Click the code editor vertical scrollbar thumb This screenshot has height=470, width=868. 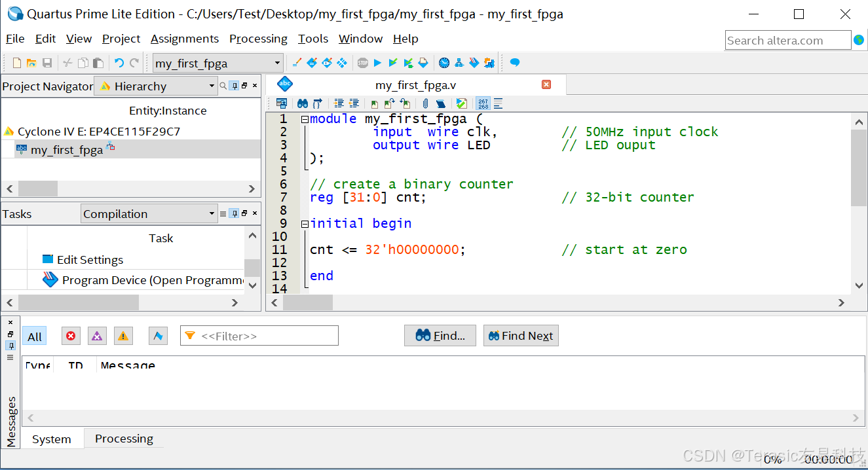pyautogui.click(x=859, y=168)
